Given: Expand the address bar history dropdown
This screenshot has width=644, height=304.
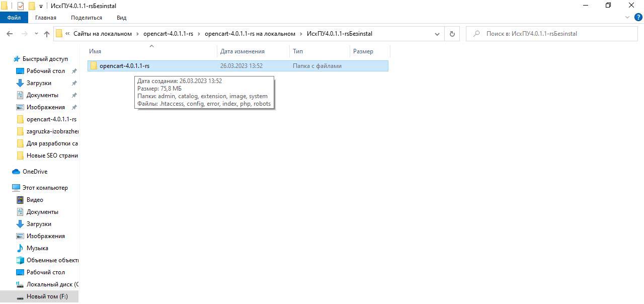Looking at the screenshot, I should (437, 34).
